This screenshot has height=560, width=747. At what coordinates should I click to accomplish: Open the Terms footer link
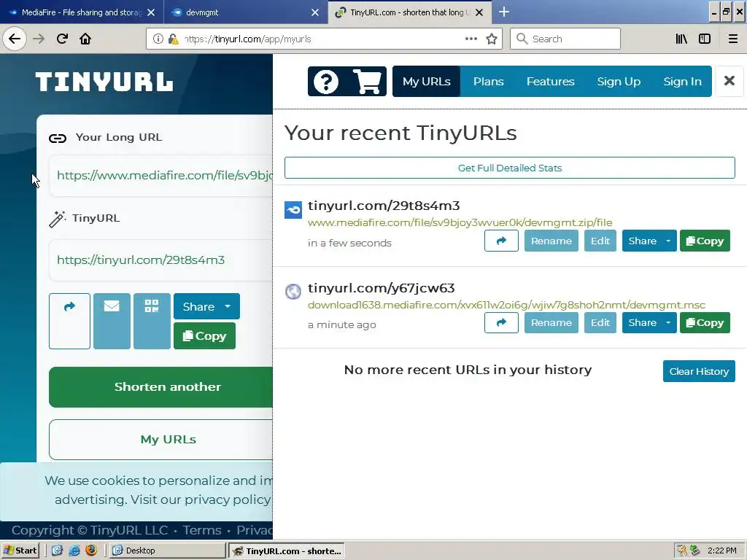(x=202, y=530)
